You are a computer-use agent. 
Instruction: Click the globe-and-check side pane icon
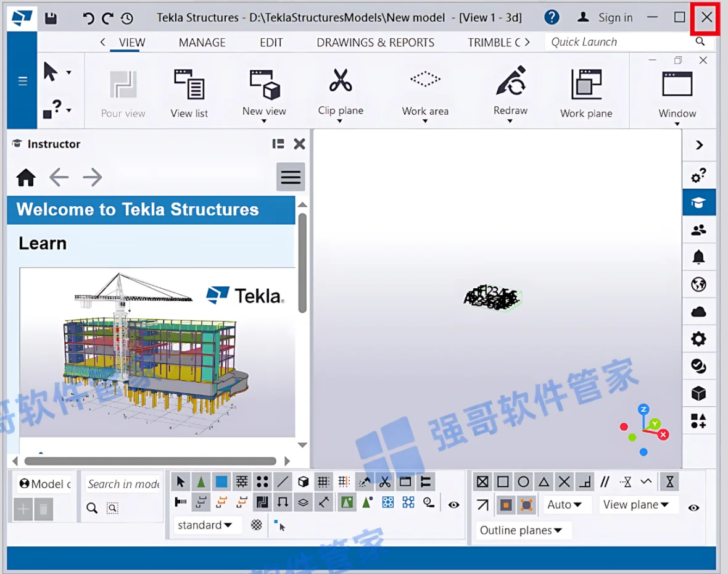pyautogui.click(x=698, y=367)
